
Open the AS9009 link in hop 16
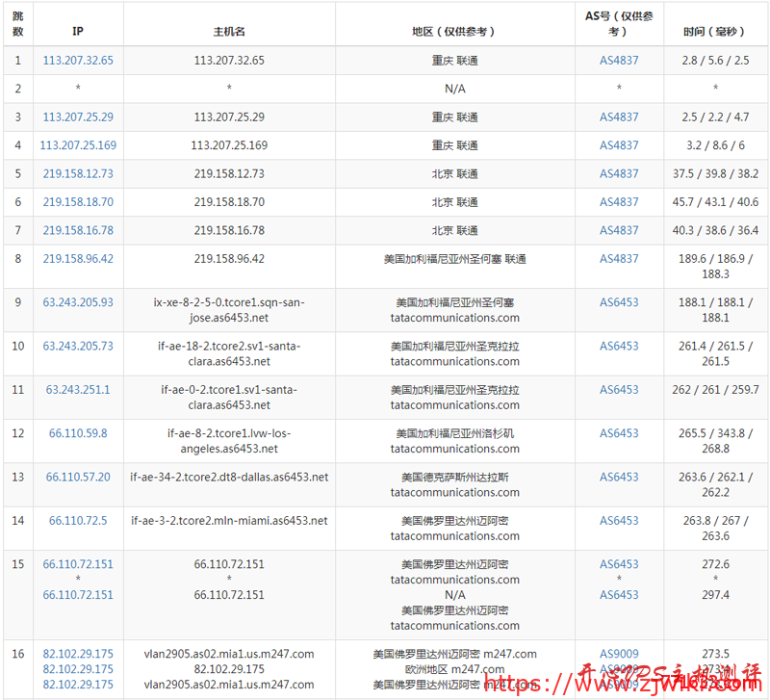coord(619,654)
